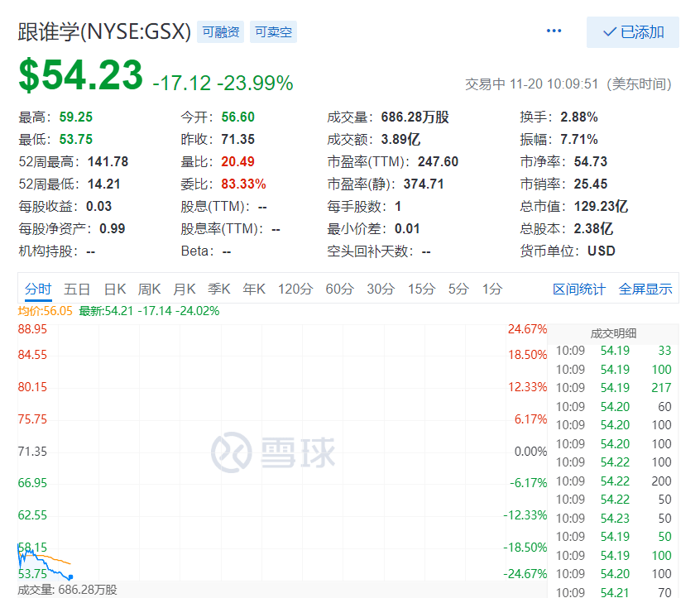This screenshot has height=598, width=700.
Task: Click the 市销率 value 25.45
Action: click(591, 184)
